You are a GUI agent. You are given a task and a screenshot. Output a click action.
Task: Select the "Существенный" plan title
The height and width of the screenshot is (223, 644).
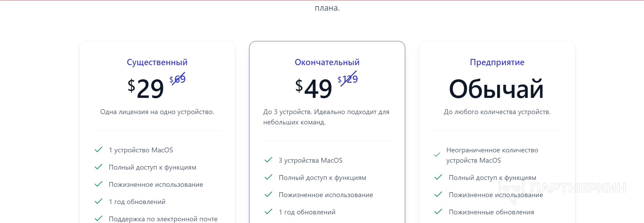click(x=157, y=62)
